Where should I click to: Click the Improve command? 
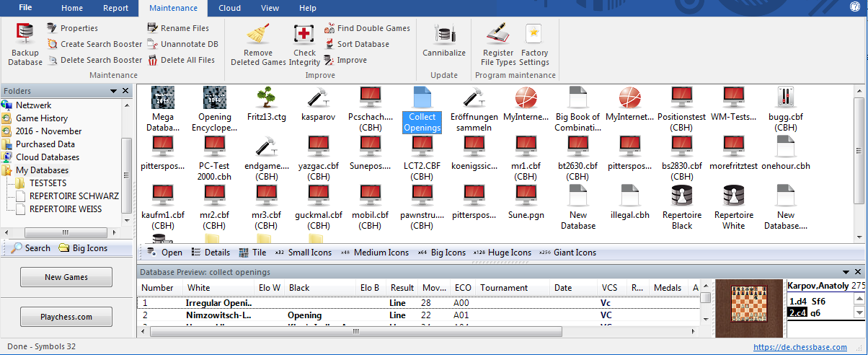pyautogui.click(x=345, y=60)
